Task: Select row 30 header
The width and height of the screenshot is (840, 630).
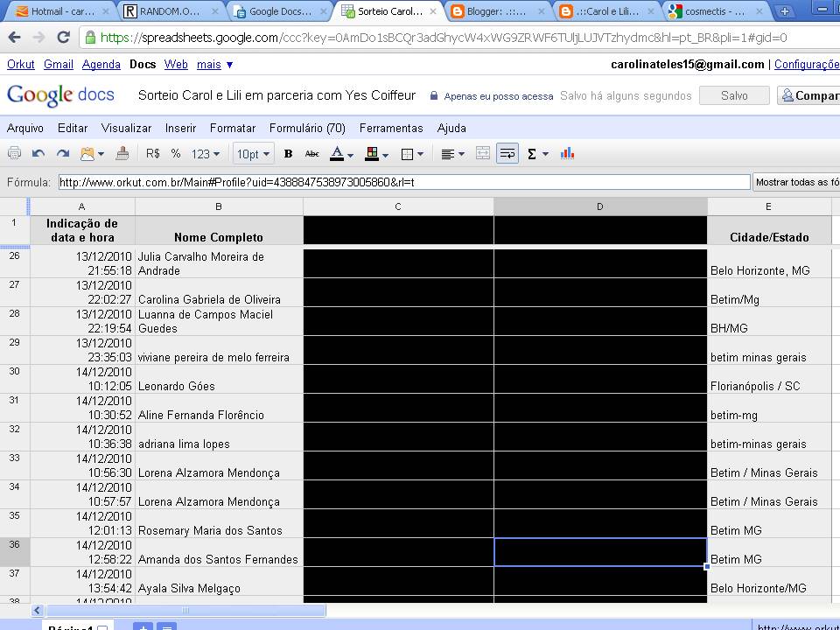Action: pos(15,379)
